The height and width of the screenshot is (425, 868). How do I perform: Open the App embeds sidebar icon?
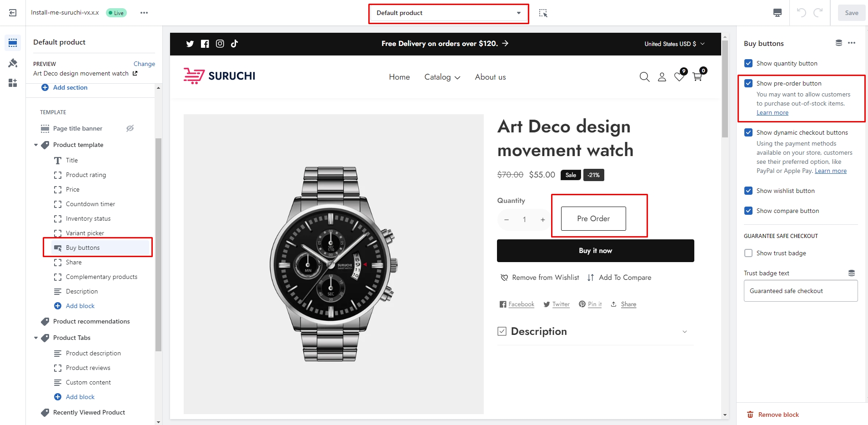(x=13, y=83)
